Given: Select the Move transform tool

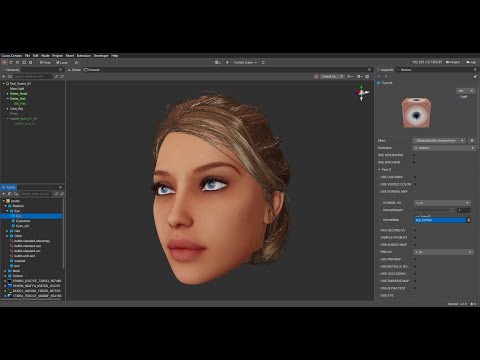Looking at the screenshot, I should coord(4,62).
